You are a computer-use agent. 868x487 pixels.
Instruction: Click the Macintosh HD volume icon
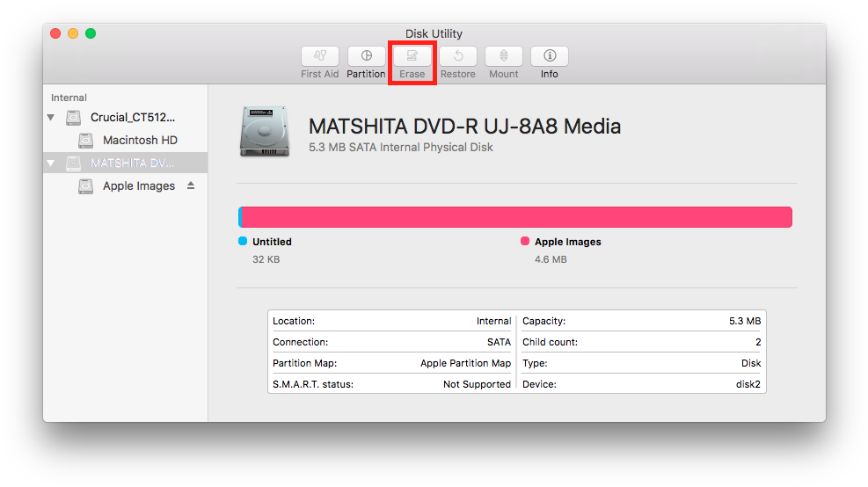point(85,141)
